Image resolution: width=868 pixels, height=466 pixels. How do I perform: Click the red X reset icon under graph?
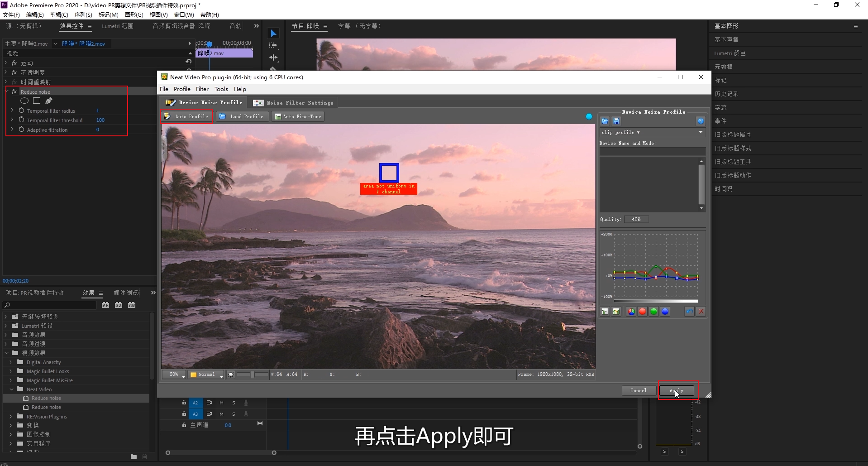point(701,311)
